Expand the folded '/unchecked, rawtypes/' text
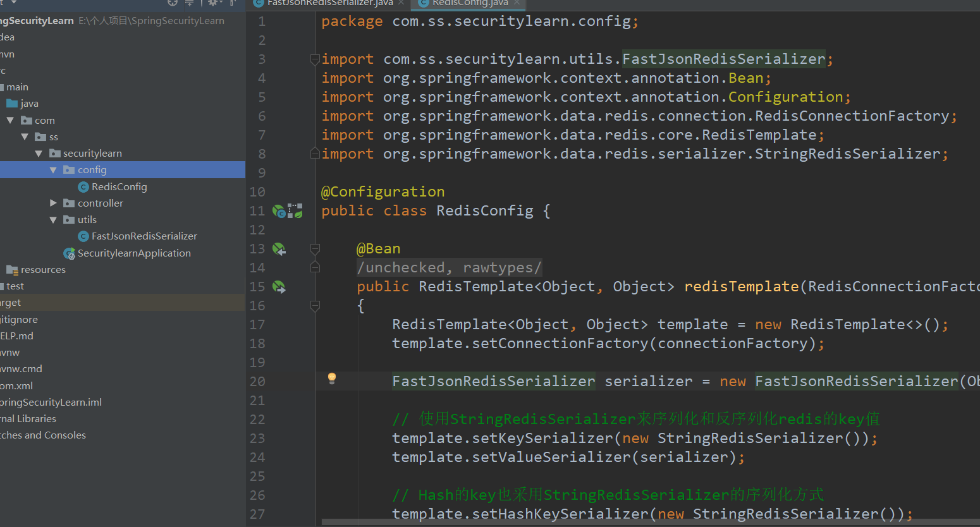 pyautogui.click(x=449, y=268)
